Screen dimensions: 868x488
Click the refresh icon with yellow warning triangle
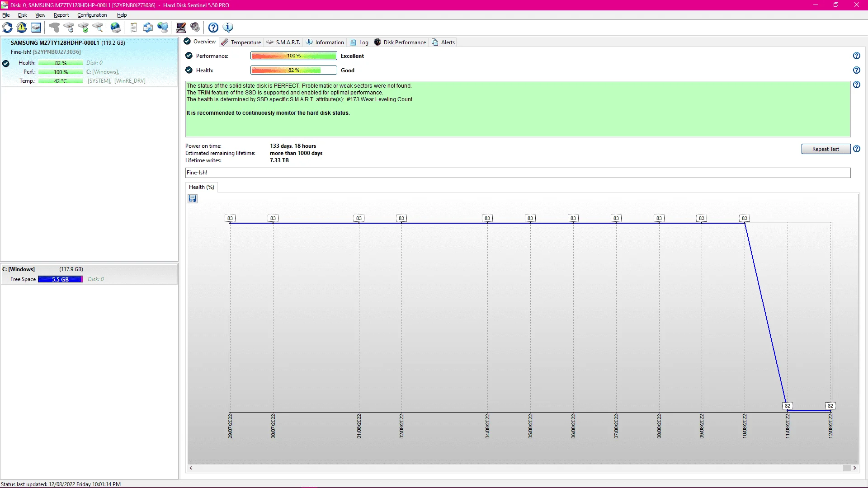(x=22, y=28)
